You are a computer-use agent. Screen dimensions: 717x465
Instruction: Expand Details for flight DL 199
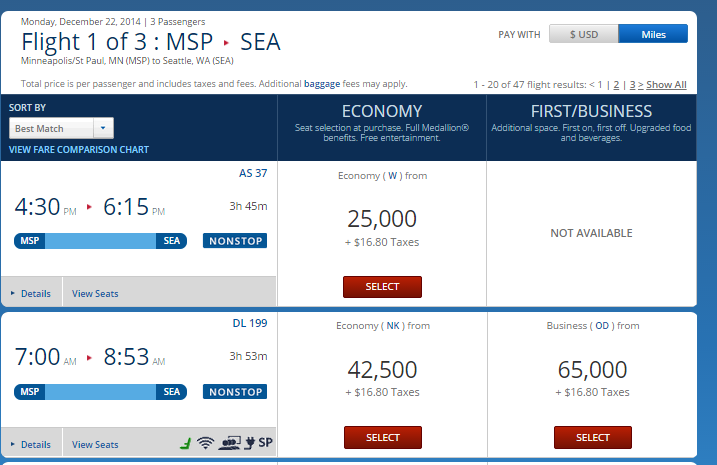(x=31, y=444)
